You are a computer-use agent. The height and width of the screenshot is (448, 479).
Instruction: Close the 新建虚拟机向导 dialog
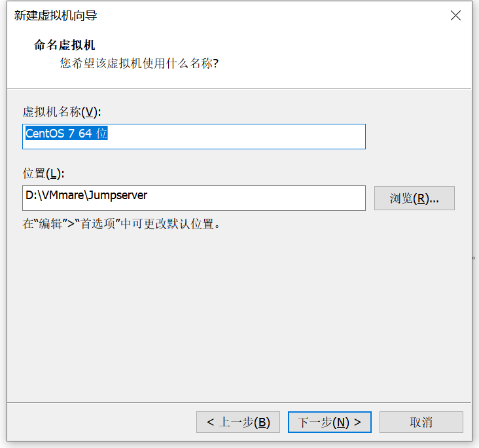[455, 15]
